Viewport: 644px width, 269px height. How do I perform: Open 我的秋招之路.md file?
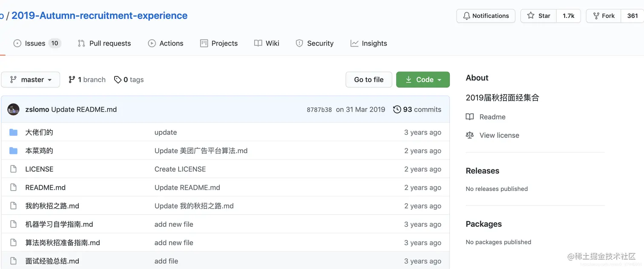(52, 206)
